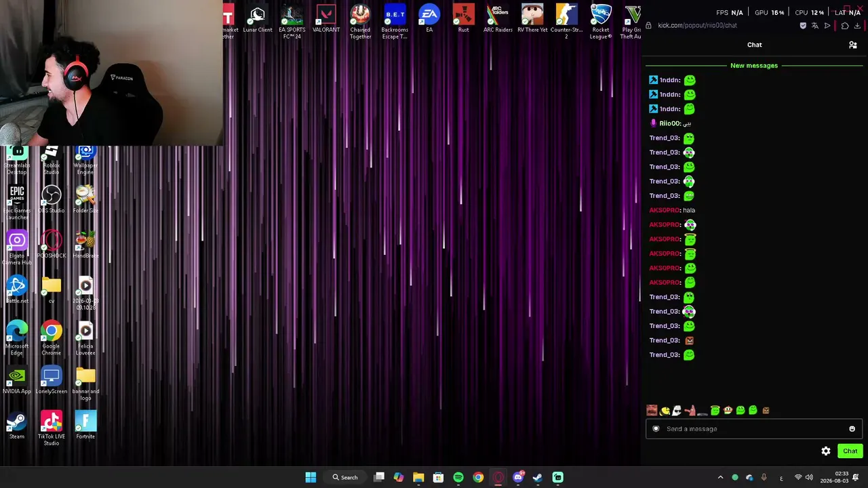This screenshot has height=488, width=868.
Task: Click the green Chat send button
Action: (850, 451)
